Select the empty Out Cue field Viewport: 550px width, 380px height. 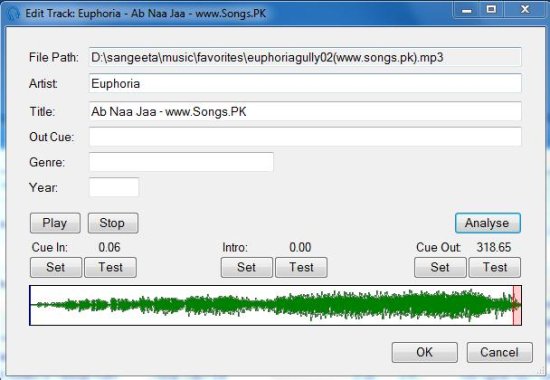click(x=305, y=136)
